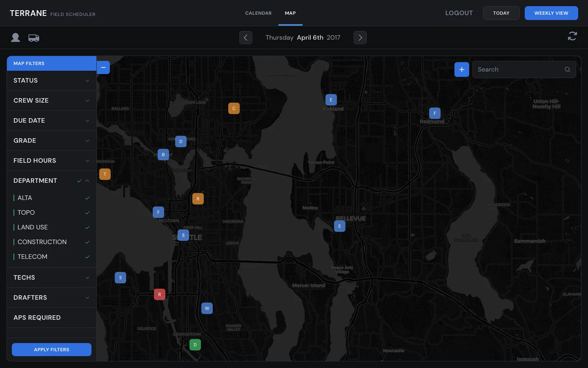Uncheck the ALTA department filter
Image resolution: width=588 pixels, height=368 pixels.
87,198
